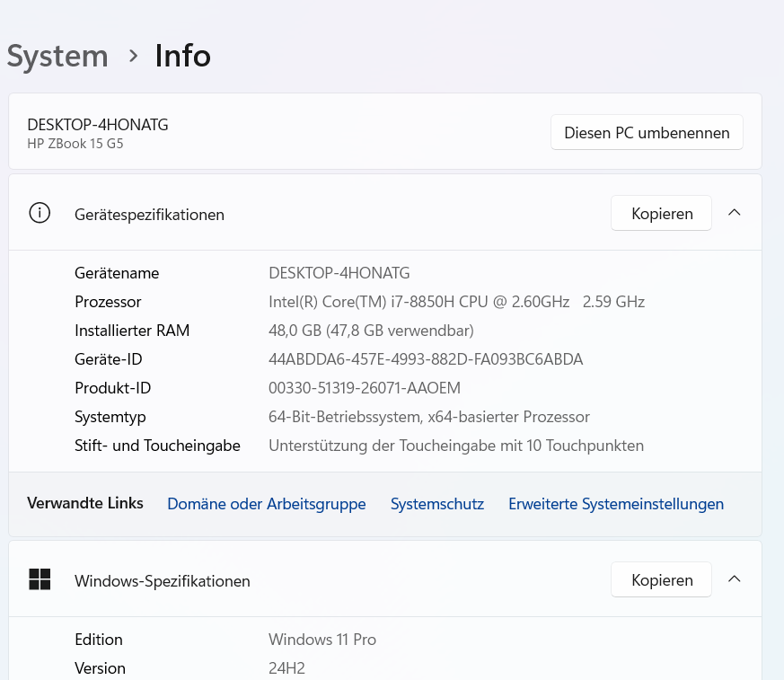
Task: Click the Edition label
Action: pos(99,640)
